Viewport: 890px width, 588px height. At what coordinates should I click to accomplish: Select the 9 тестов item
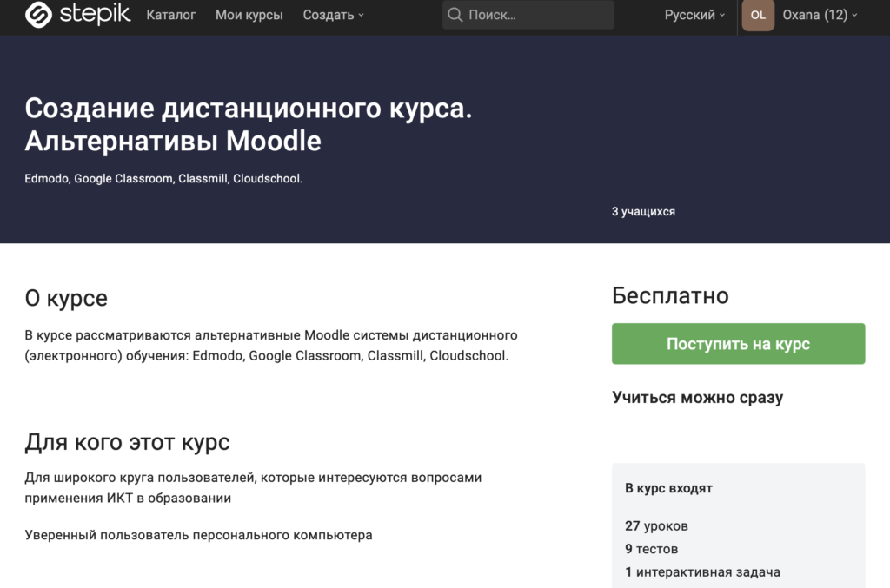click(x=651, y=549)
